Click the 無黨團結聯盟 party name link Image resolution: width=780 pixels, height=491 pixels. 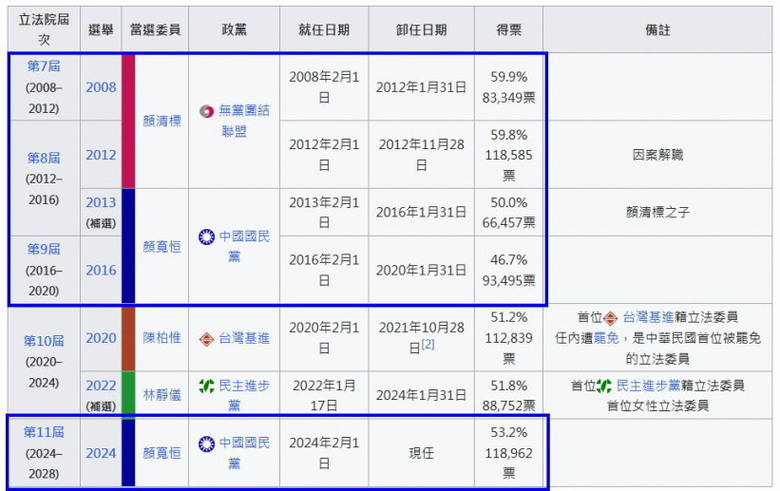(243, 120)
